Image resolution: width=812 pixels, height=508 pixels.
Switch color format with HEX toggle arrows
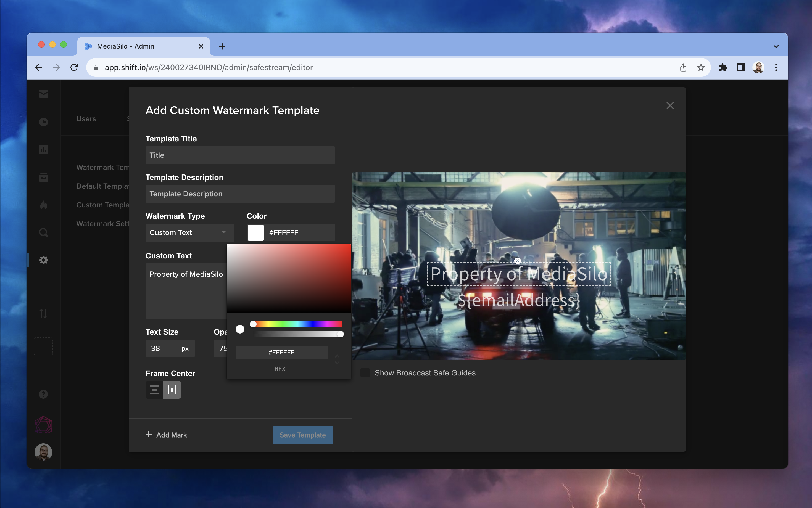pyautogui.click(x=337, y=359)
